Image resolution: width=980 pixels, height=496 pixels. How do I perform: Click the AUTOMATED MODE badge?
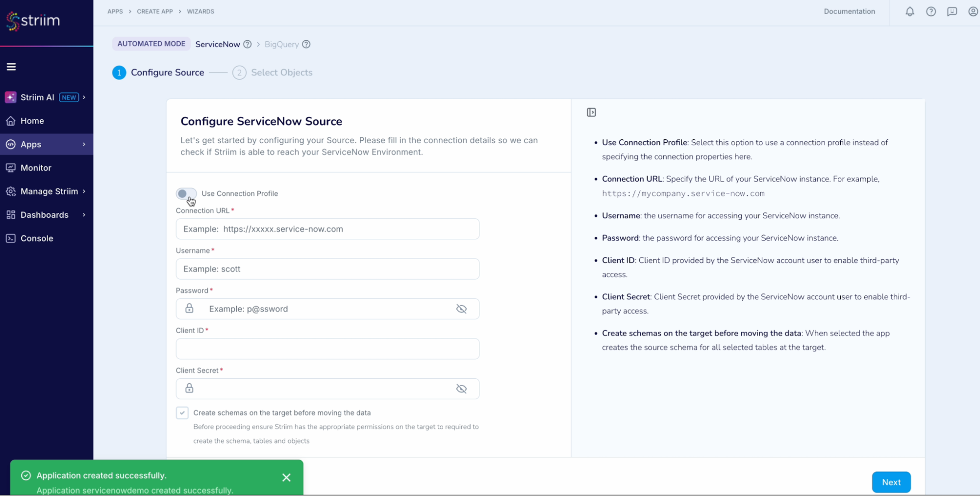coord(151,44)
